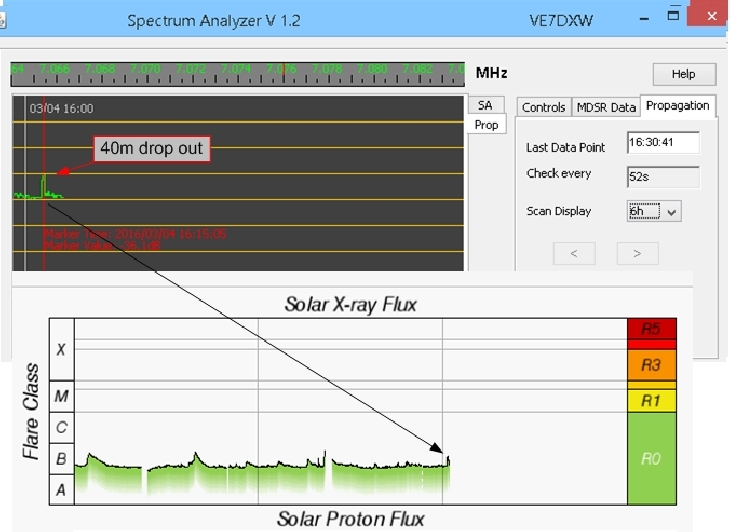Click the green signal spike in graph
Screen dimensions: 730x532
pyautogui.click(x=43, y=182)
